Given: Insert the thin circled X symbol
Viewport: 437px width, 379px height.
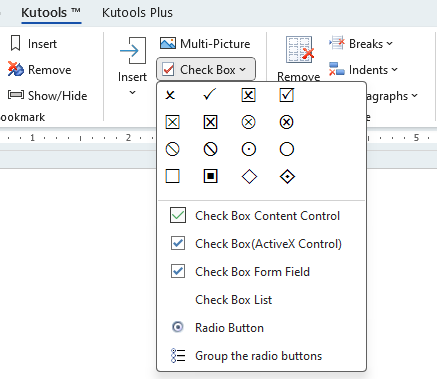Looking at the screenshot, I should coord(248,122).
